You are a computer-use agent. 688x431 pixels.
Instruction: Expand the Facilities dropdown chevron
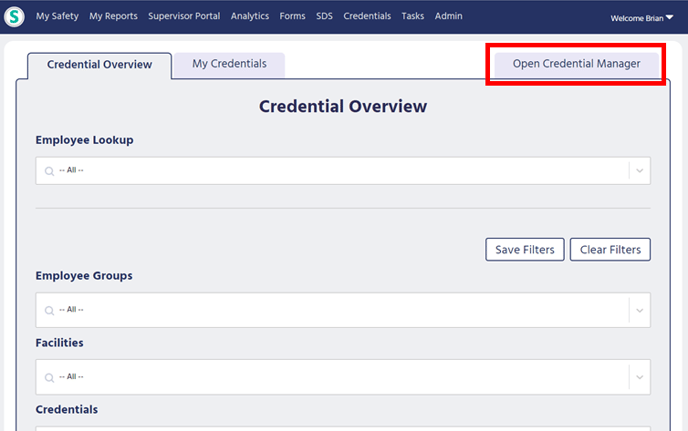point(640,377)
